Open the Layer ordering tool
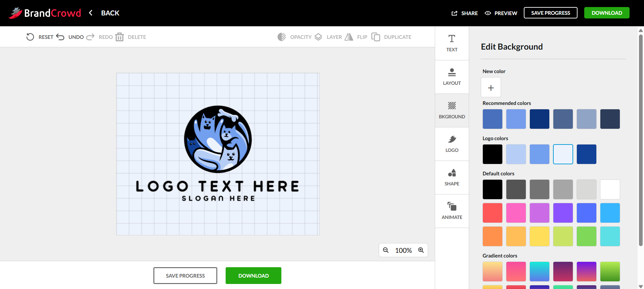Viewport: 644px width, 289px height. click(x=328, y=37)
